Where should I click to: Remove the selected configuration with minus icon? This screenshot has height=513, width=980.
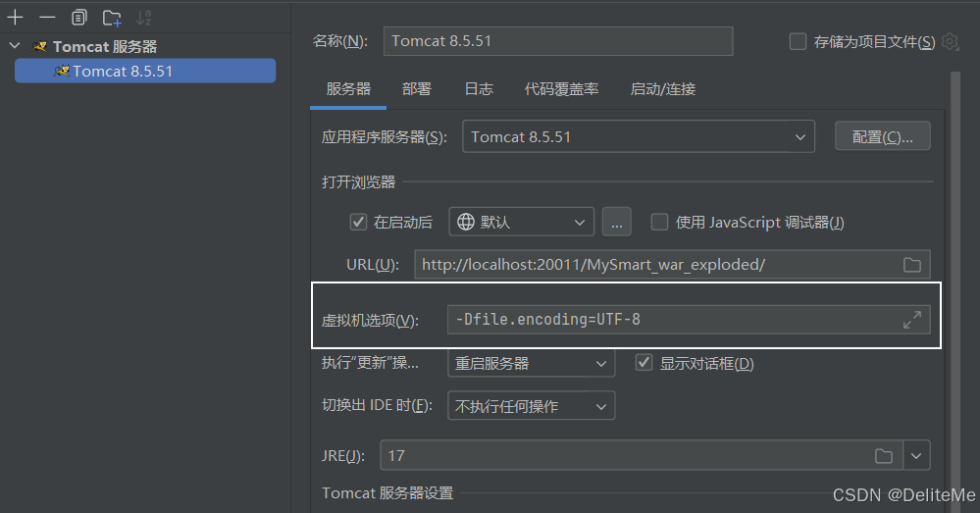click(x=47, y=18)
